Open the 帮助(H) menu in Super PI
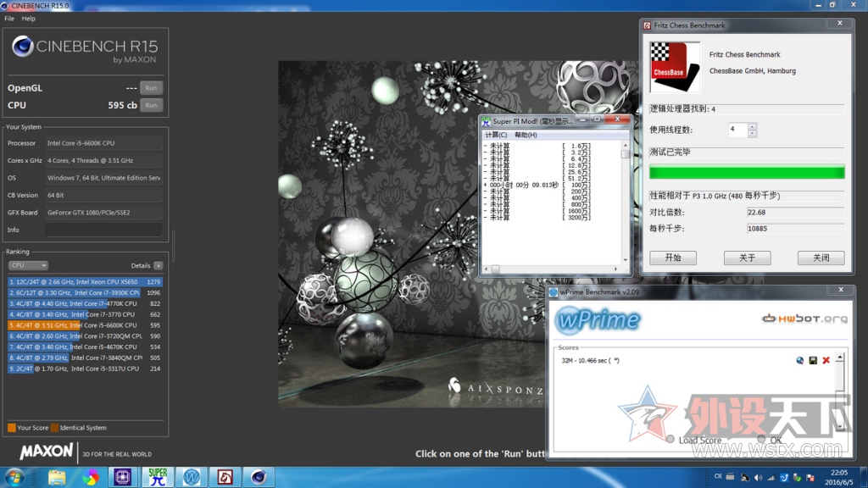 [526, 135]
